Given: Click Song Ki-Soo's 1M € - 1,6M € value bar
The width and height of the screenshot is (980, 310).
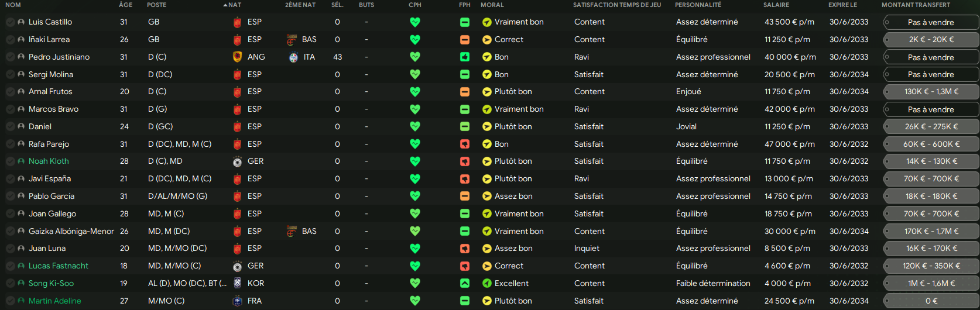Looking at the screenshot, I should click(931, 283).
